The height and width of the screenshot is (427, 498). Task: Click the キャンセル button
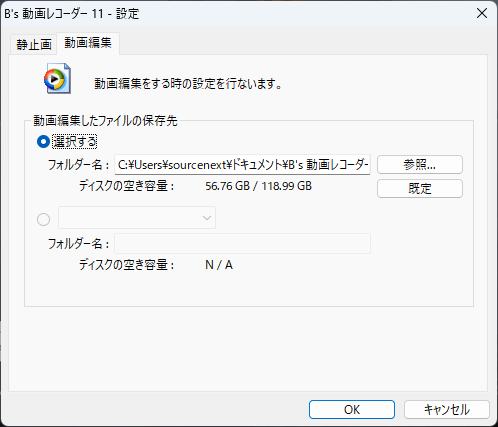(447, 409)
